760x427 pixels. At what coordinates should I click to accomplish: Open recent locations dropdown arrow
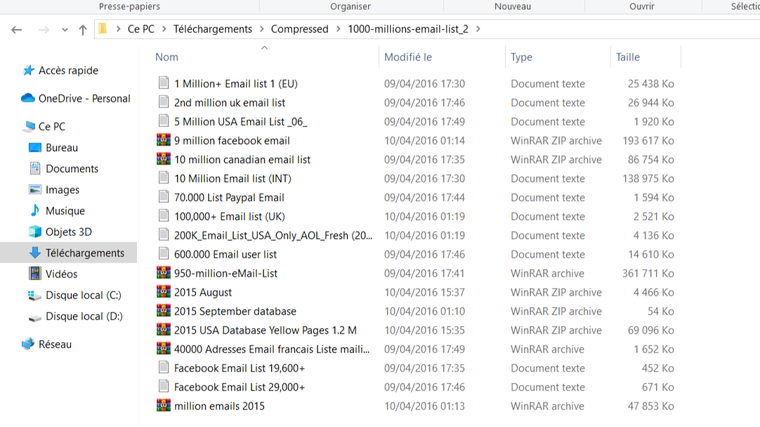point(65,30)
